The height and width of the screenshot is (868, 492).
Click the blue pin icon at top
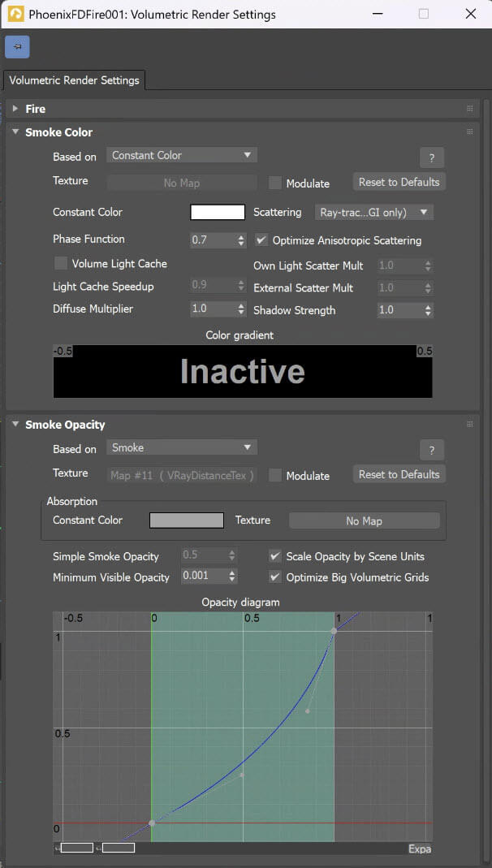pyautogui.click(x=17, y=47)
